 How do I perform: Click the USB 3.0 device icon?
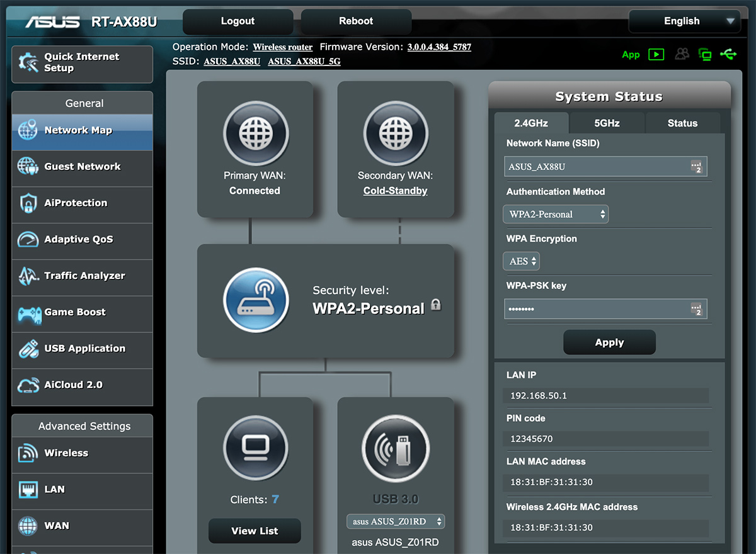(395, 449)
